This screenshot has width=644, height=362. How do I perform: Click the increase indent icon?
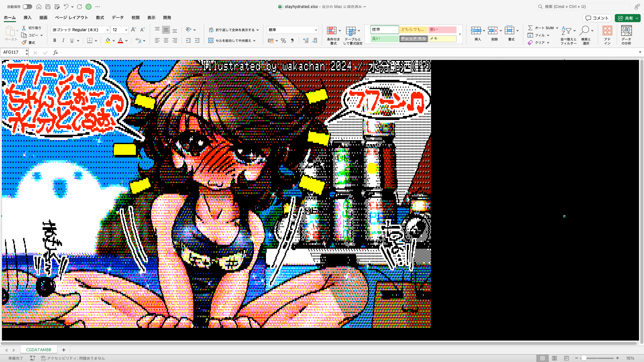tap(197, 41)
